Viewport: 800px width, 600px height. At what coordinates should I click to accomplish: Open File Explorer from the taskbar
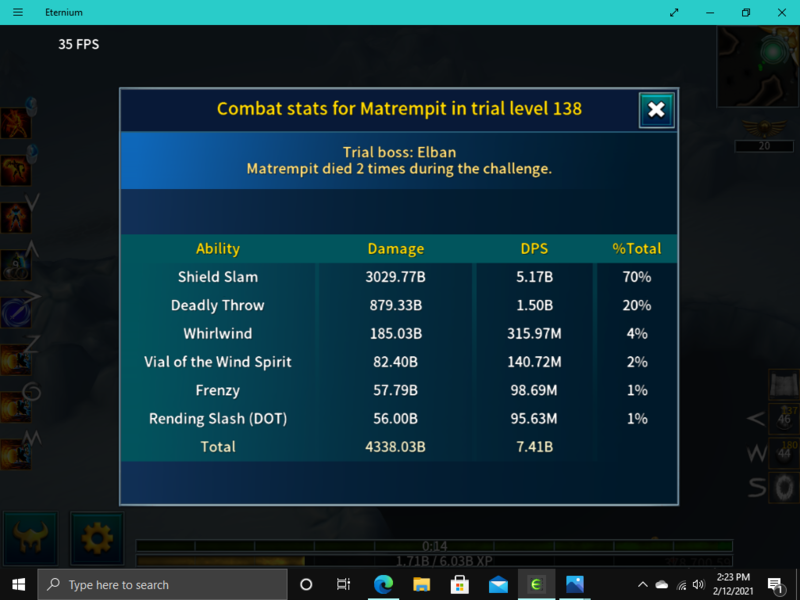click(x=421, y=585)
